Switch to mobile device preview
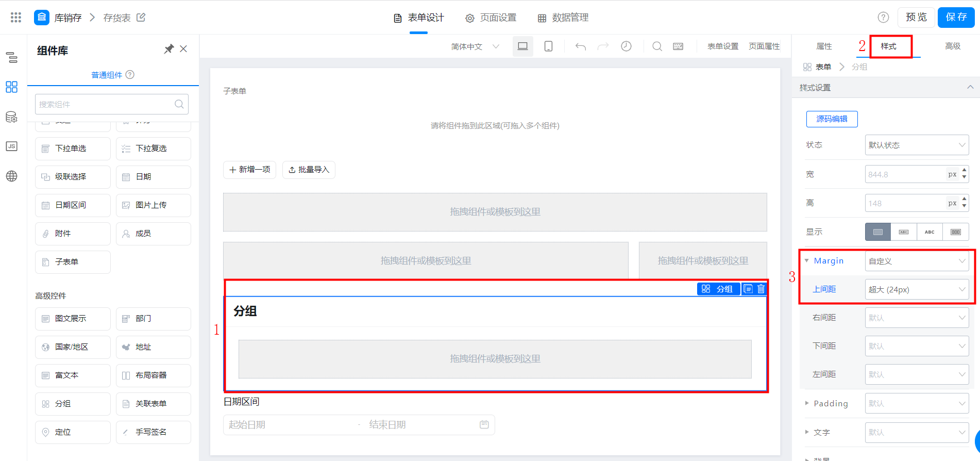 tap(548, 46)
